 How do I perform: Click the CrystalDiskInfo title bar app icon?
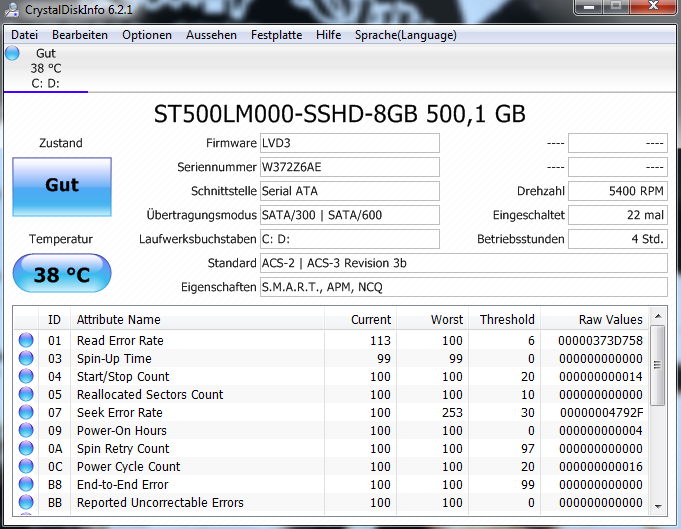click(x=13, y=10)
